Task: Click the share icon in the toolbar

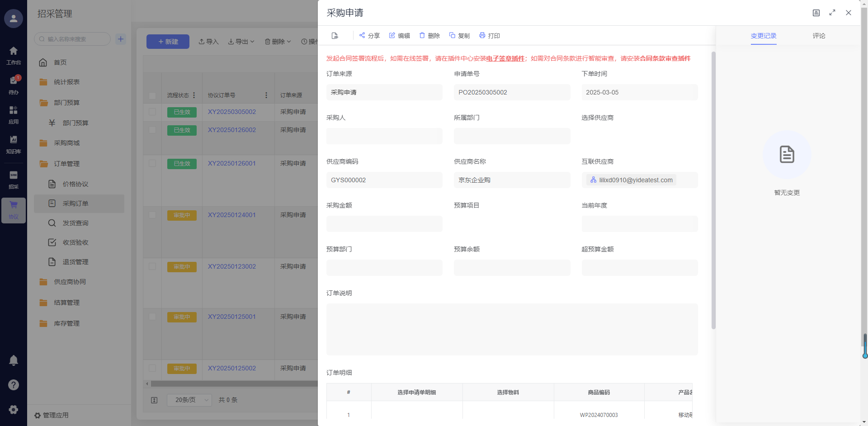Action: (x=362, y=35)
